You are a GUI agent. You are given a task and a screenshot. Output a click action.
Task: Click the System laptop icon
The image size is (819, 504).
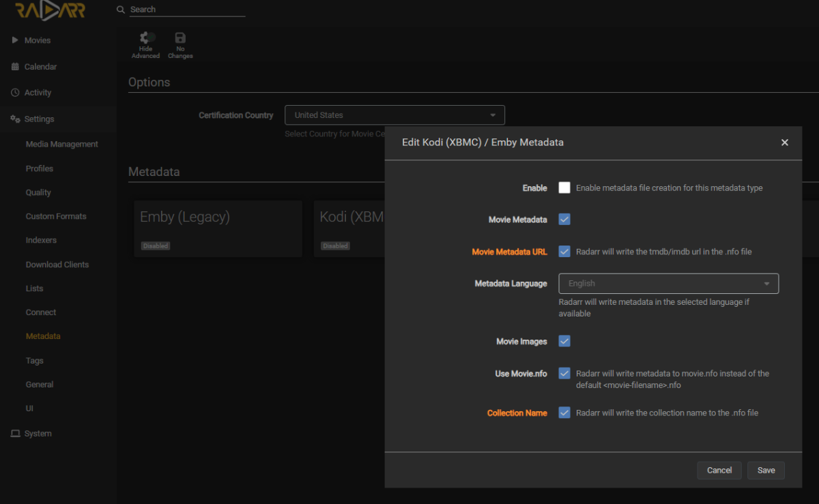click(15, 434)
